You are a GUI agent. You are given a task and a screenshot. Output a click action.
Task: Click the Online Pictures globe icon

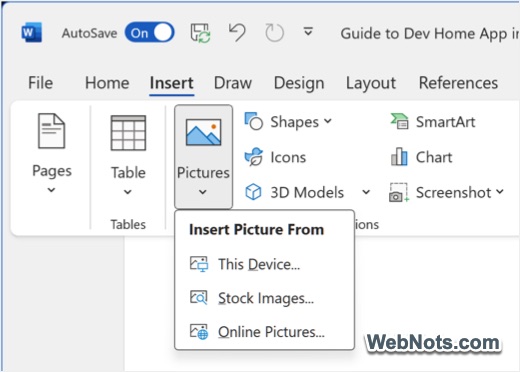pyautogui.click(x=199, y=332)
